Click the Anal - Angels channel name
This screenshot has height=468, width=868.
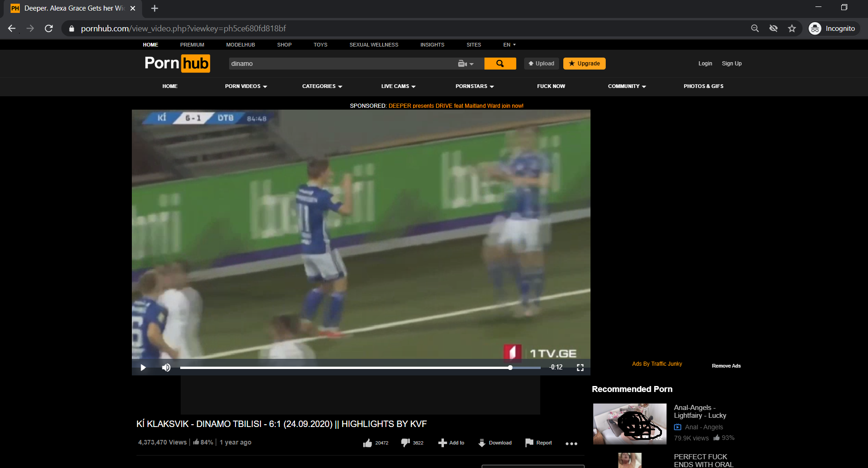(704, 427)
